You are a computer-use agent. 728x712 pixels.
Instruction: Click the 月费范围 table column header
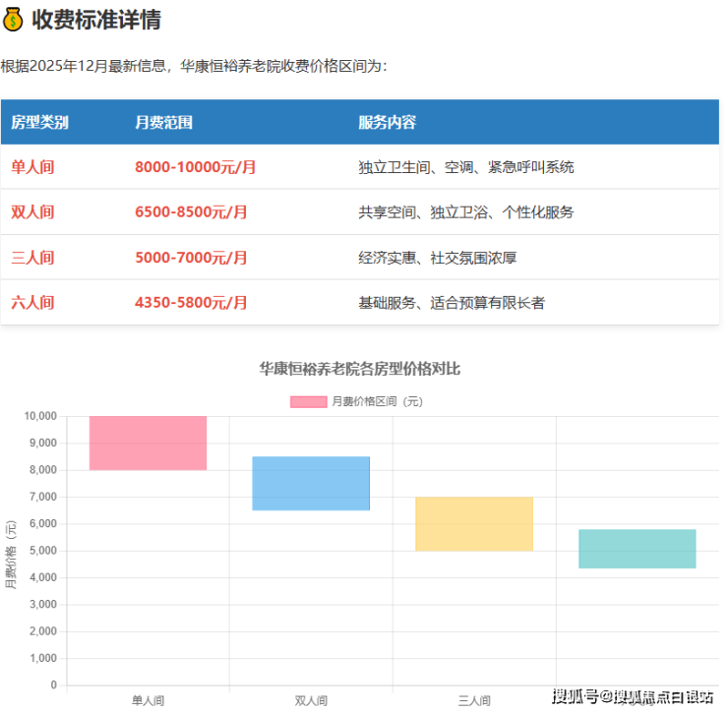(163, 123)
